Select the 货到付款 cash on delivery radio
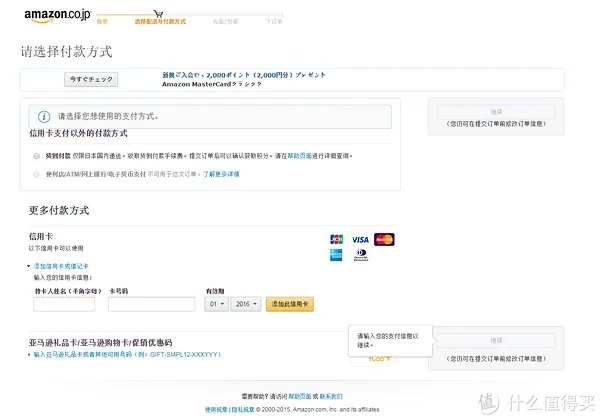The width and height of the screenshot is (600, 420). coord(36,156)
